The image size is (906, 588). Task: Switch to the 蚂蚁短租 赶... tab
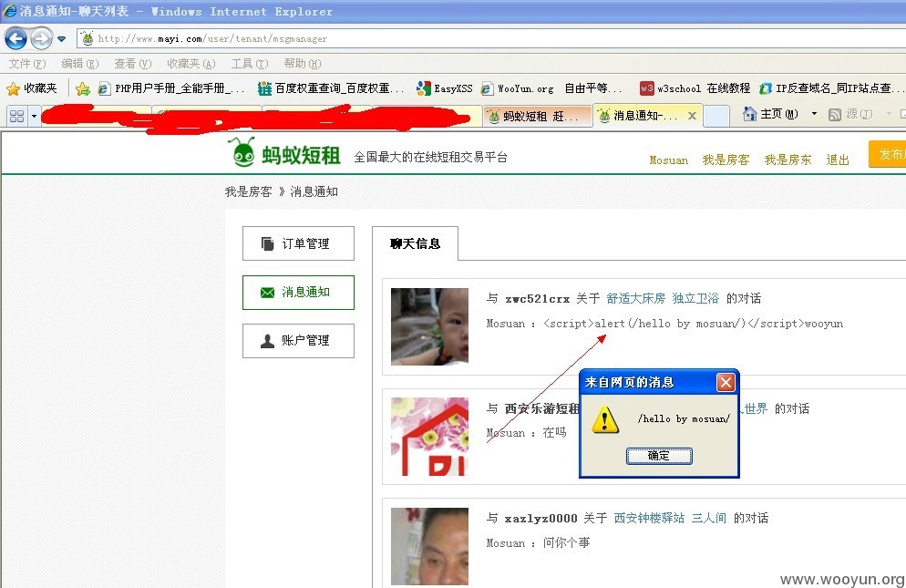538,116
